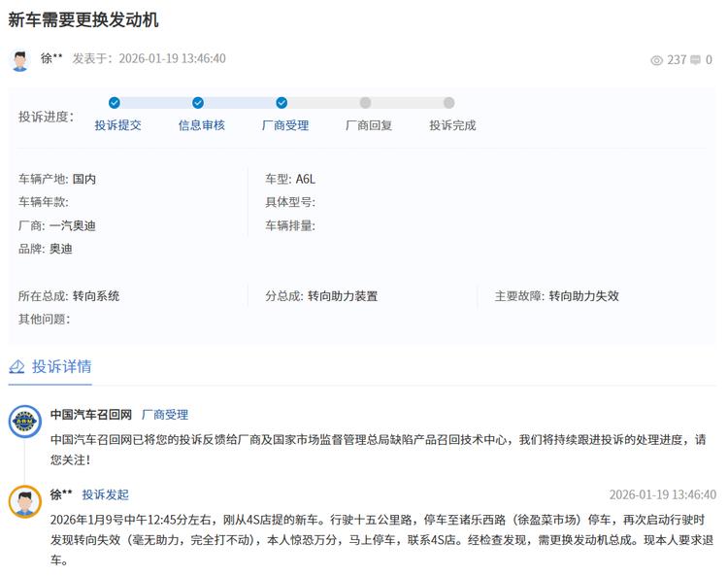
Task: Click the 投诉提交 checkmark step icon
Action: point(115,103)
